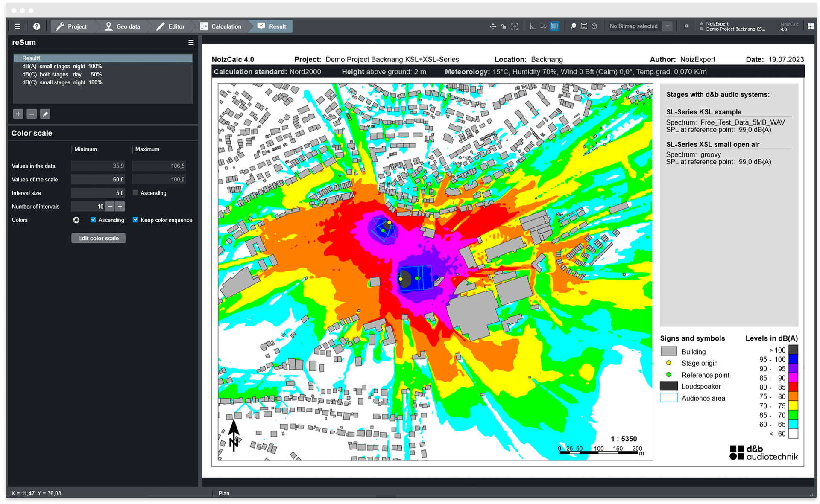This screenshot has height=504, width=820.
Task: Click the move/pan arrows tool icon
Action: [492, 26]
